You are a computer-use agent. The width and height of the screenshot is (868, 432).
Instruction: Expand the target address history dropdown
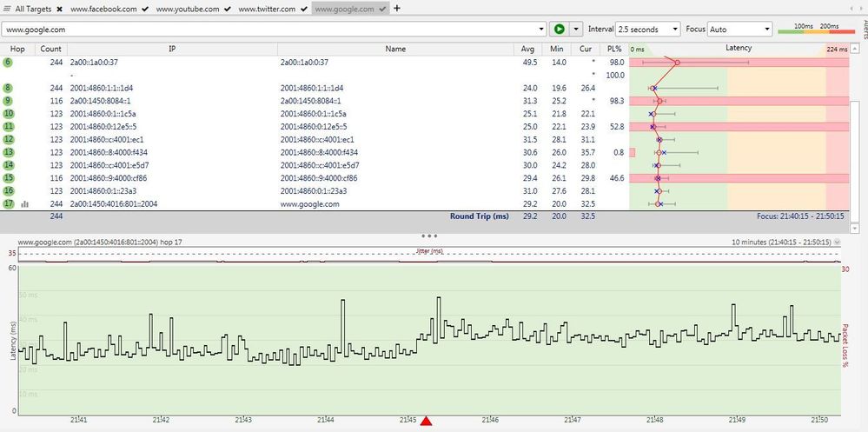(x=542, y=29)
